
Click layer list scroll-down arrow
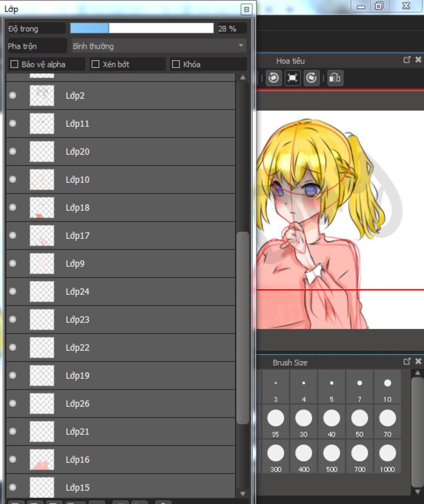coord(243,494)
